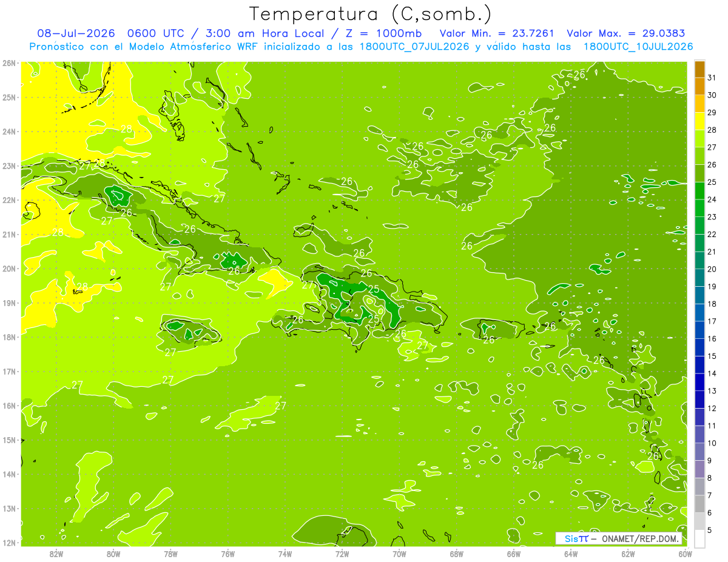728x562 pixels.
Task: Click the longitude label "72W"
Action: click(342, 554)
